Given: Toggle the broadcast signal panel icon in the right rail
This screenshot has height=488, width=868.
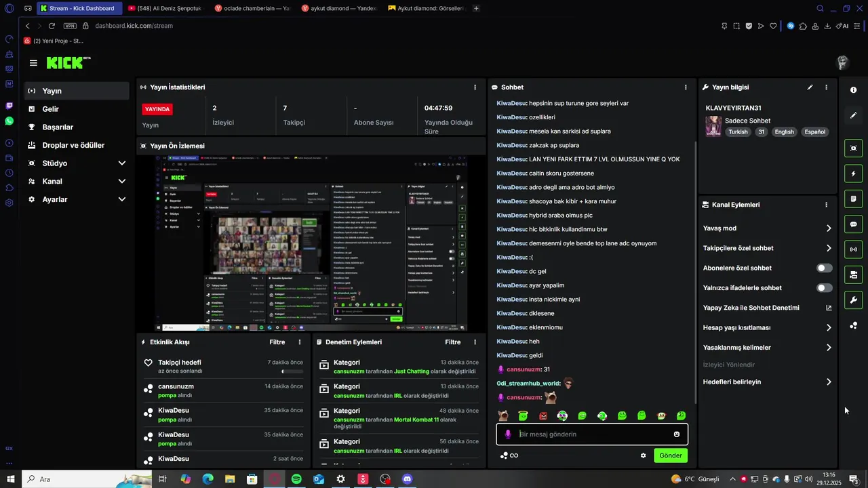Looking at the screenshot, I should tap(853, 249).
